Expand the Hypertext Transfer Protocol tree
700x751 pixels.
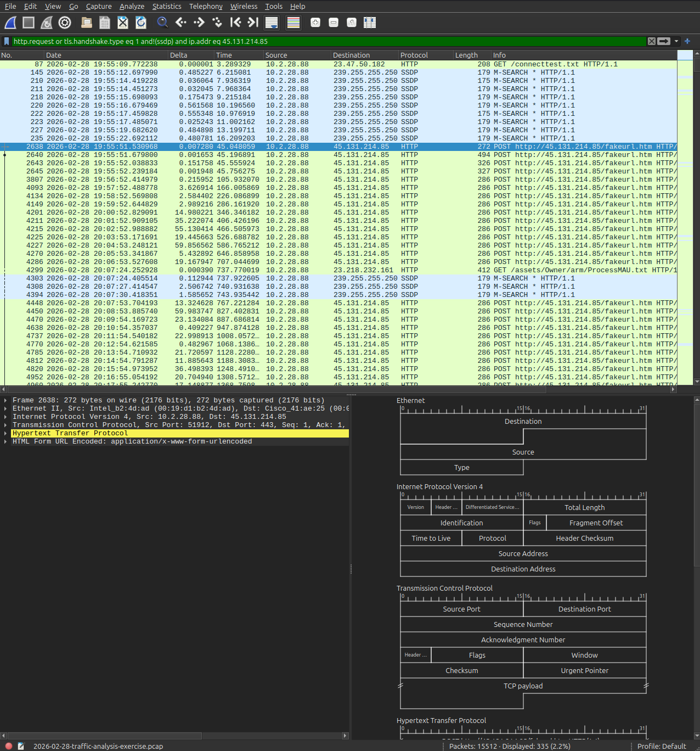[x=5, y=433]
